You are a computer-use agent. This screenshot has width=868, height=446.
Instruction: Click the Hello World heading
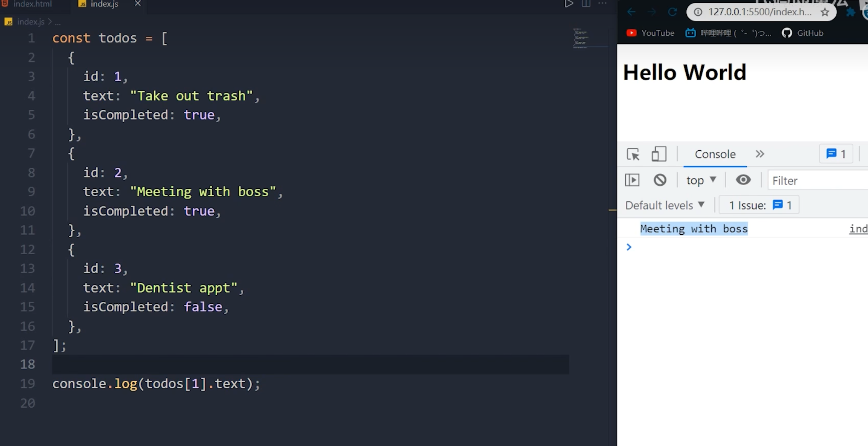(x=684, y=72)
